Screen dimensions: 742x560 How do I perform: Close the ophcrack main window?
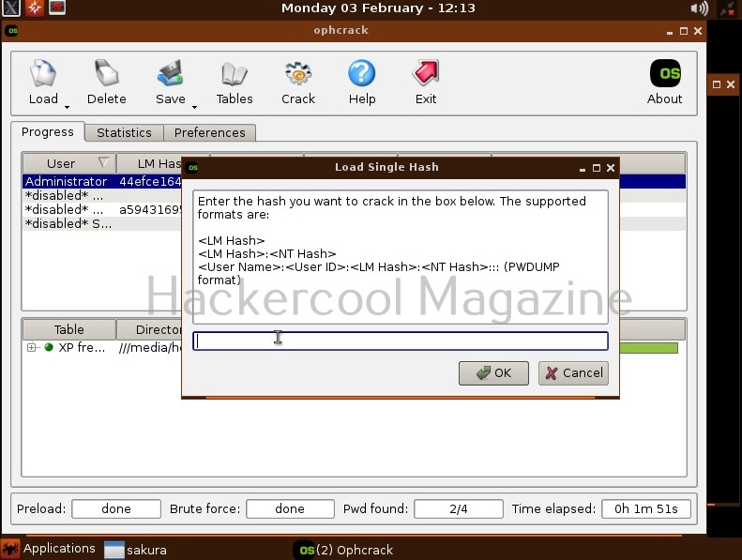[x=698, y=31]
